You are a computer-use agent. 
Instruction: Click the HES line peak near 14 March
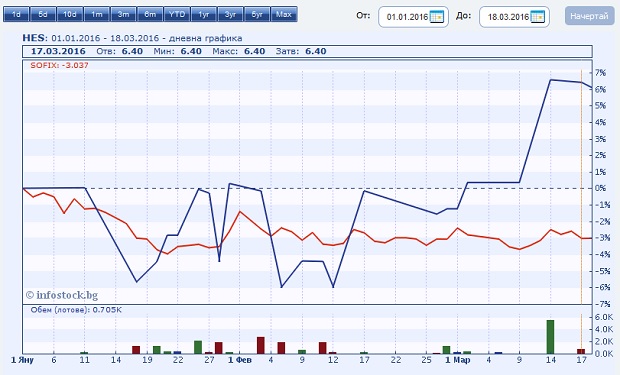coord(551,80)
